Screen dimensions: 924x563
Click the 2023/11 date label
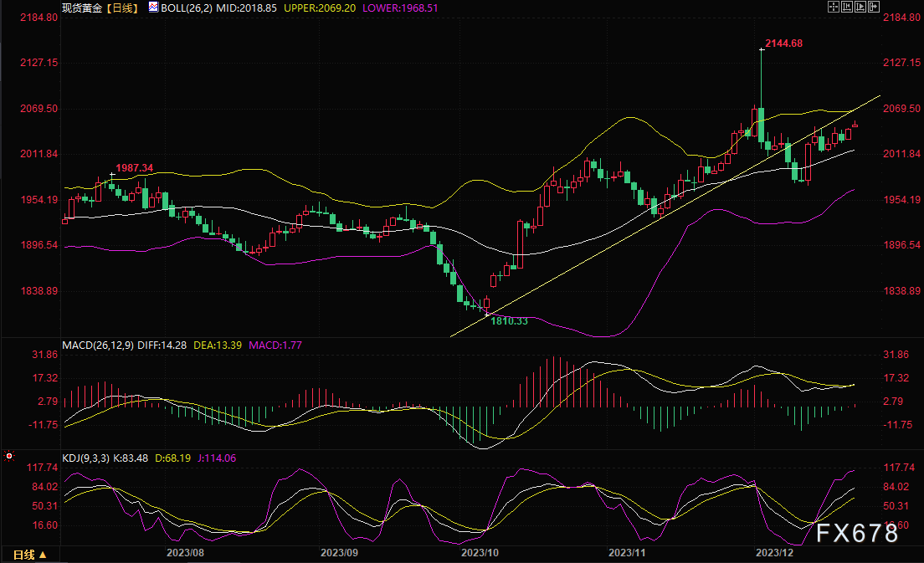pos(627,553)
